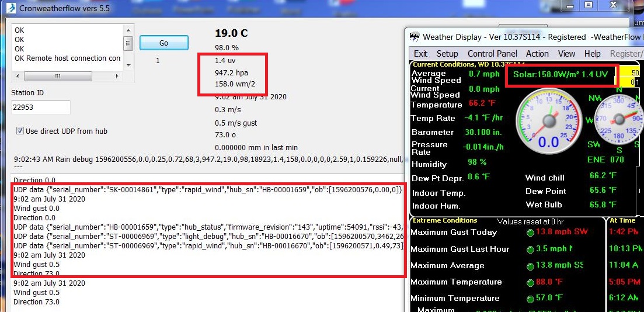
Task: Click the UDP data light_debug line
Action: [208, 237]
